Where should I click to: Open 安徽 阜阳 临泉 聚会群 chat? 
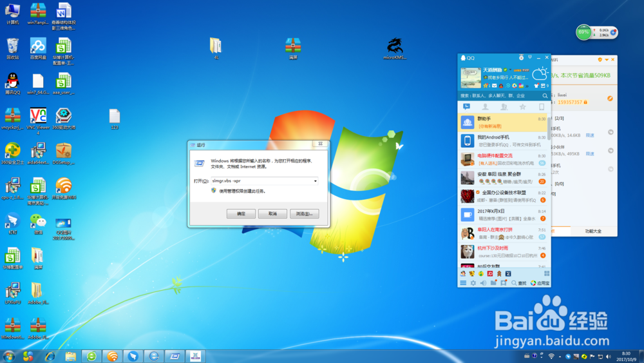(503, 178)
